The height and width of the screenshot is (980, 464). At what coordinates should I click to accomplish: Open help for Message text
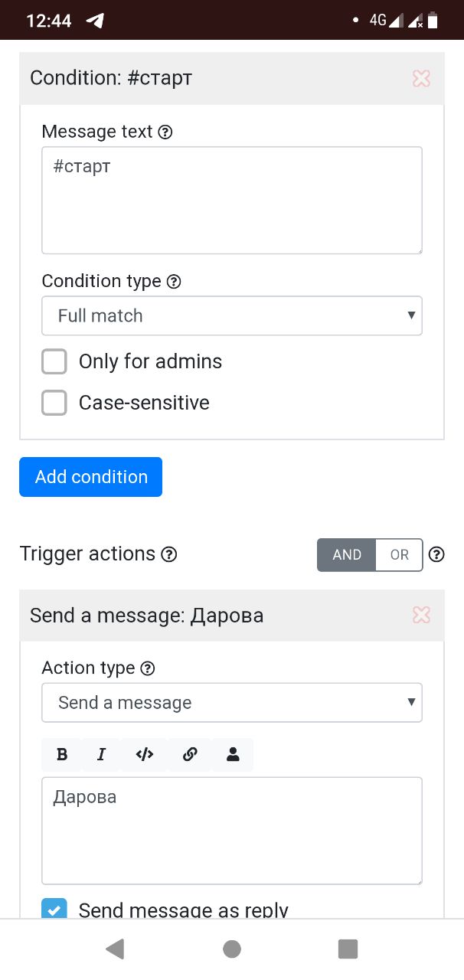(165, 132)
